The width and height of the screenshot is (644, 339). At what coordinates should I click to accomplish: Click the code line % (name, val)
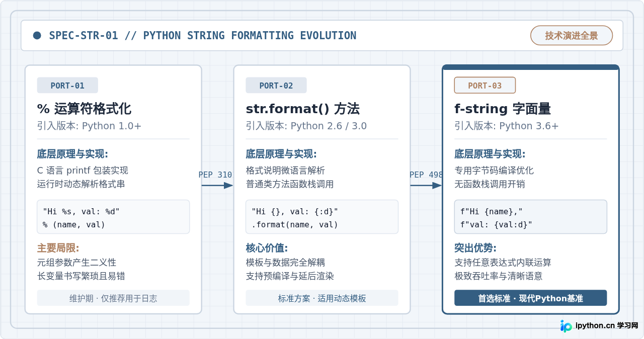[74, 224]
